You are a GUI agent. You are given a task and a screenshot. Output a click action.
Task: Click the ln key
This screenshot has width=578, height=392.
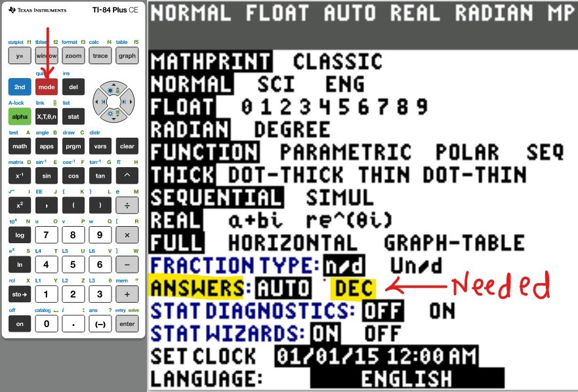click(20, 265)
